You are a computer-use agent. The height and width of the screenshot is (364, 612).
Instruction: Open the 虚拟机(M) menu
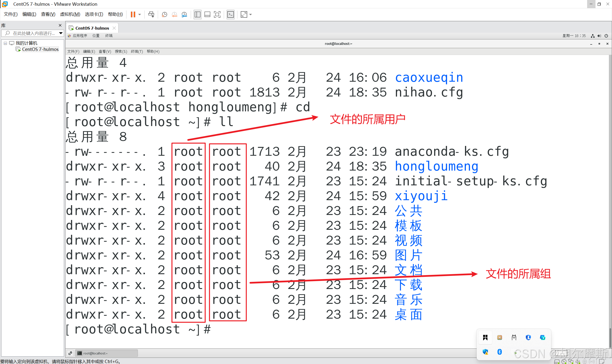coord(70,14)
